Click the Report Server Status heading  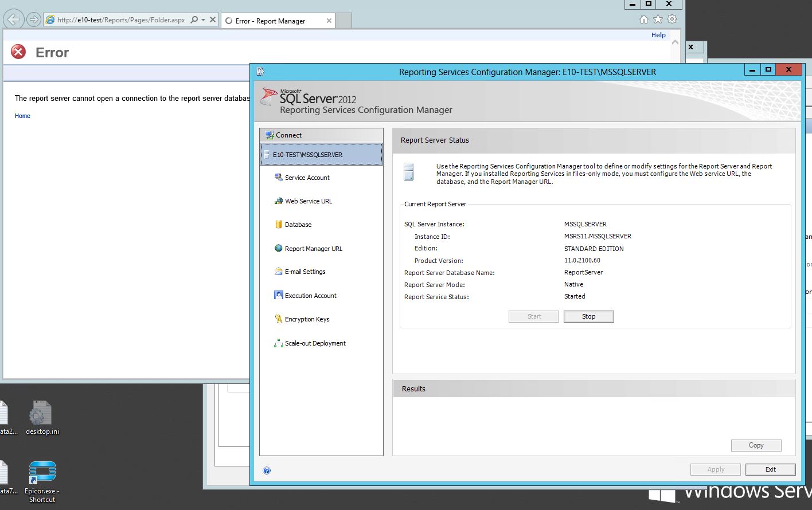click(435, 140)
